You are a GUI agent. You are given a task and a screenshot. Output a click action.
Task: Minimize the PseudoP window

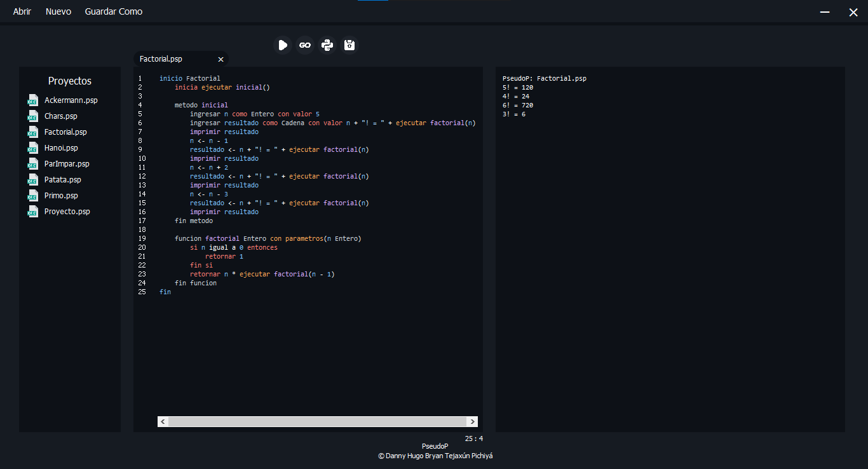click(825, 12)
